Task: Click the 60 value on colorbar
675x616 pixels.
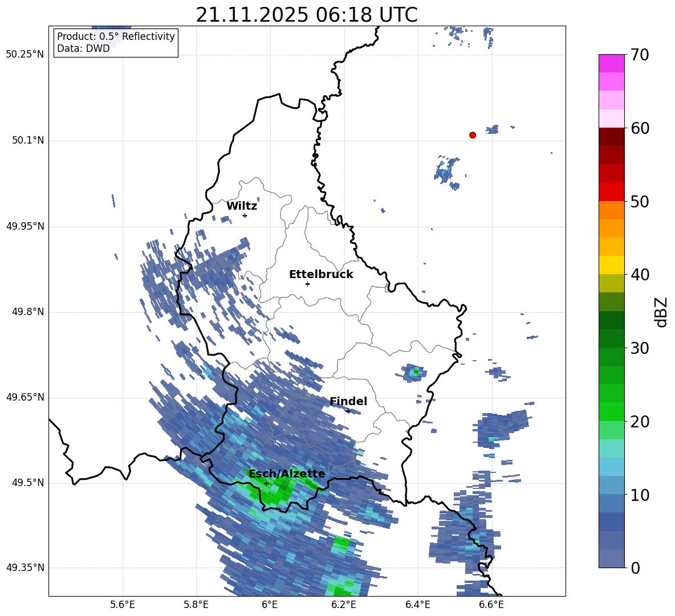Action: tap(640, 128)
